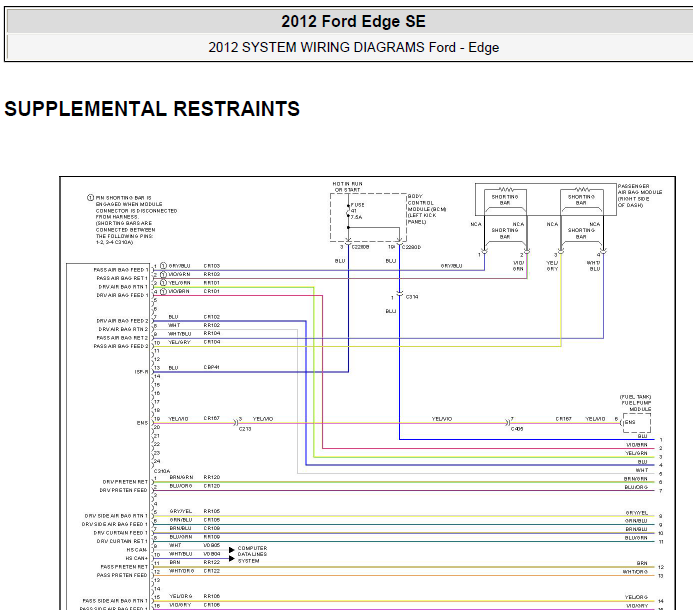This screenshot has width=693, height=610.
Task: Click the 'DRV AIR BAG RTN 2' pin label
Action: (123, 329)
